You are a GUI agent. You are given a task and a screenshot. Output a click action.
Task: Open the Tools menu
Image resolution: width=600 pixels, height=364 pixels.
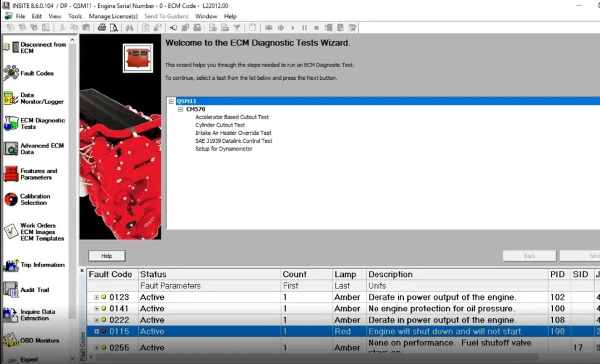[75, 16]
